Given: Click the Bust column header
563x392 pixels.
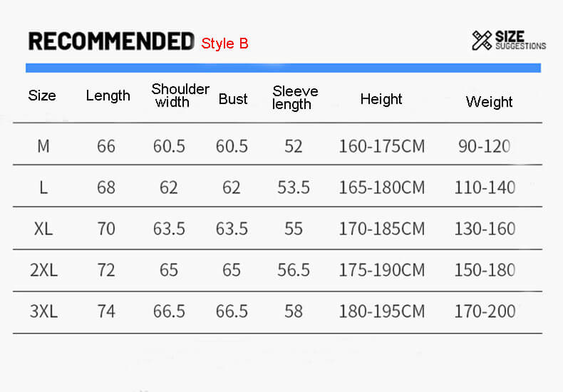Looking at the screenshot, I should click(233, 98).
